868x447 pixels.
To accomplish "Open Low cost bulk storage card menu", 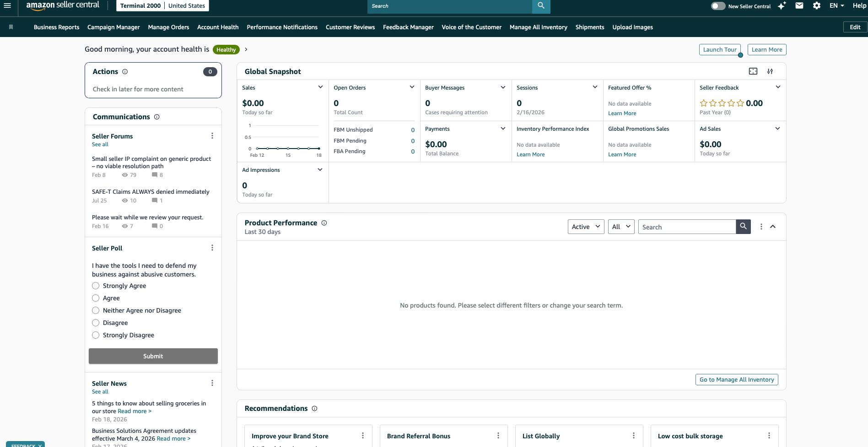I will tap(769, 436).
